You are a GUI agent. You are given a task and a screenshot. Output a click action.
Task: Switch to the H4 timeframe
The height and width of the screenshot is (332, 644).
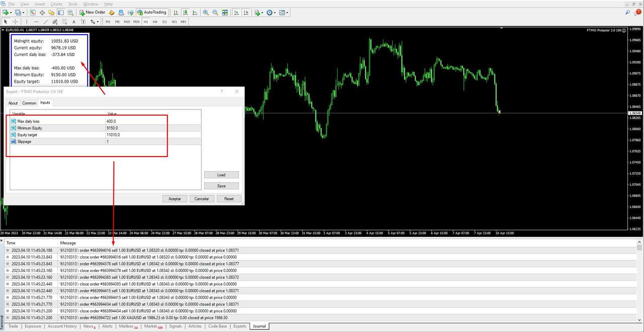tap(155, 22)
